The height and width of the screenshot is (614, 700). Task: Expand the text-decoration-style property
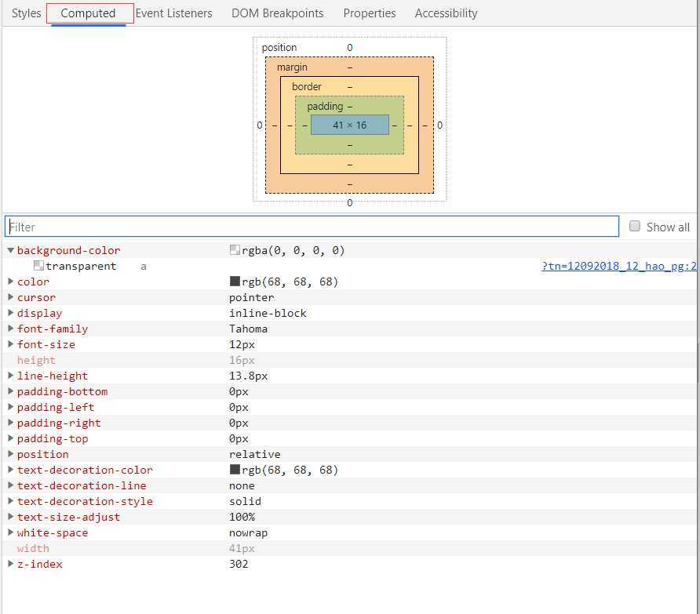tap(11, 501)
